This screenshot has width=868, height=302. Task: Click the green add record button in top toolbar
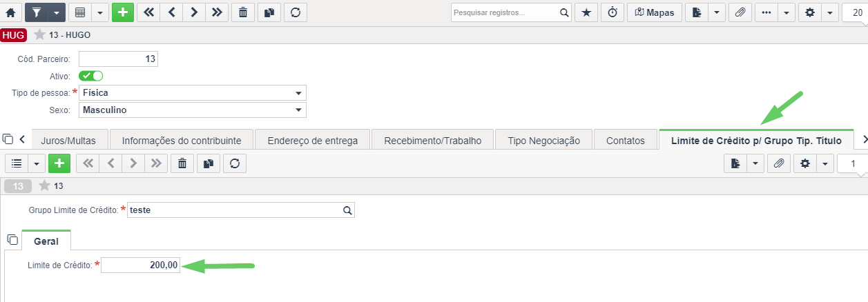point(123,12)
